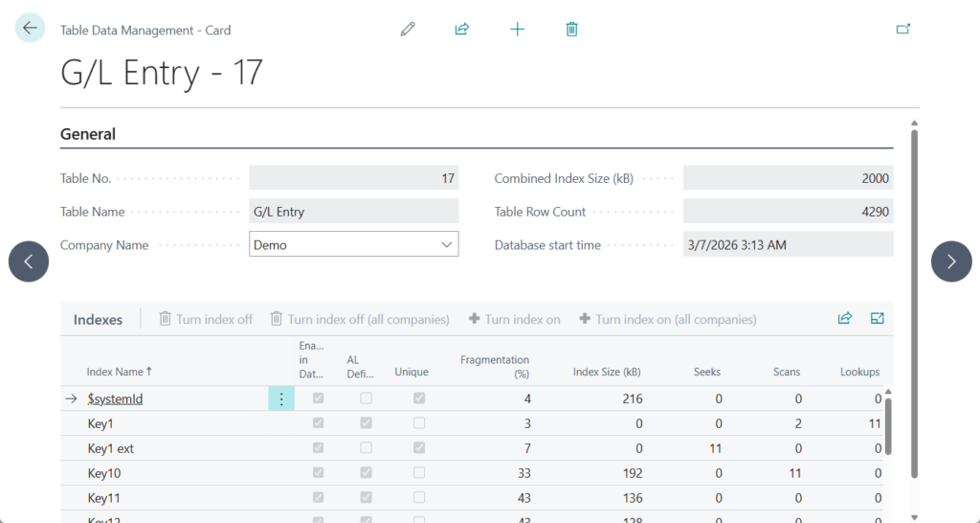Screen dimensions: 980x523
Task: Expand the Indexes list to full view
Action: [877, 319]
